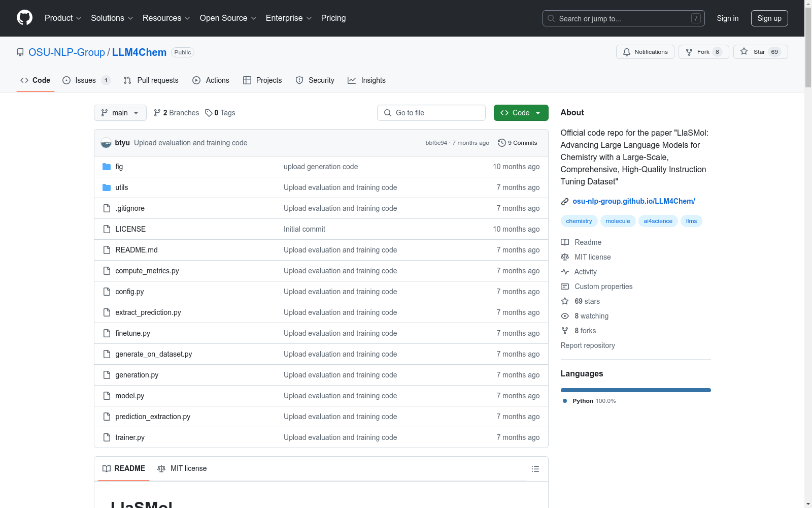
Task: Click the prediction_extraction.py file icon
Action: pyautogui.click(x=107, y=417)
